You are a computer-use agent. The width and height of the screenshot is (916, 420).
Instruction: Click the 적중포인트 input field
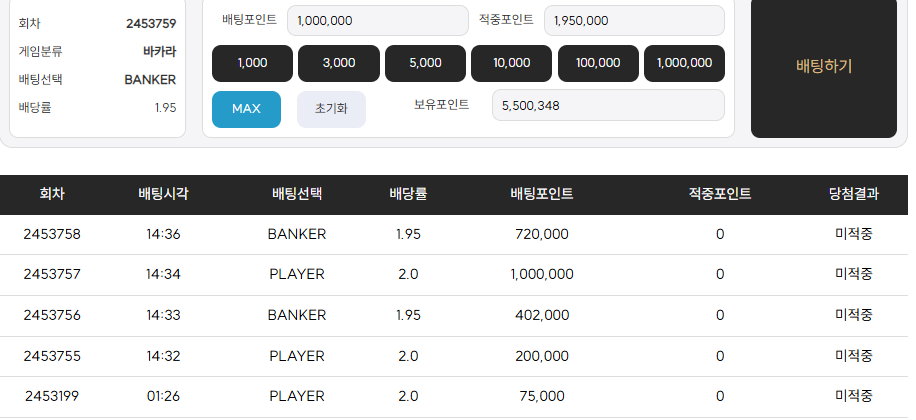[634, 20]
